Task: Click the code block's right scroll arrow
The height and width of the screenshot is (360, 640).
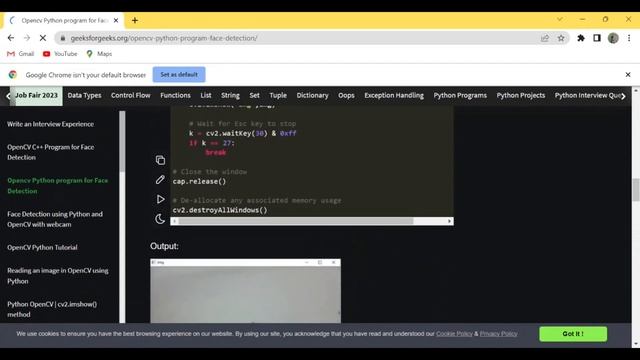Action: [x=449, y=221]
